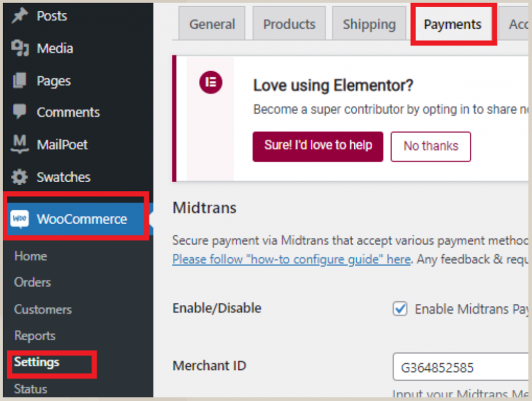The height and width of the screenshot is (401, 532).
Task: Click the Swatches gear icon
Action: point(20,177)
